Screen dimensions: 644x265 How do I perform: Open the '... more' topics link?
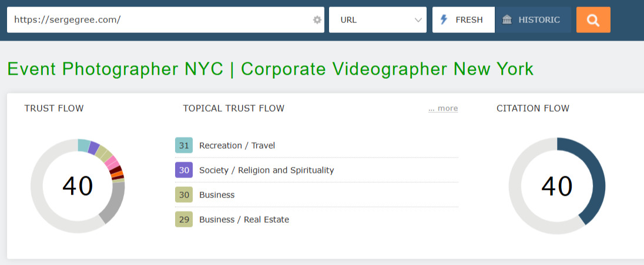(x=443, y=108)
